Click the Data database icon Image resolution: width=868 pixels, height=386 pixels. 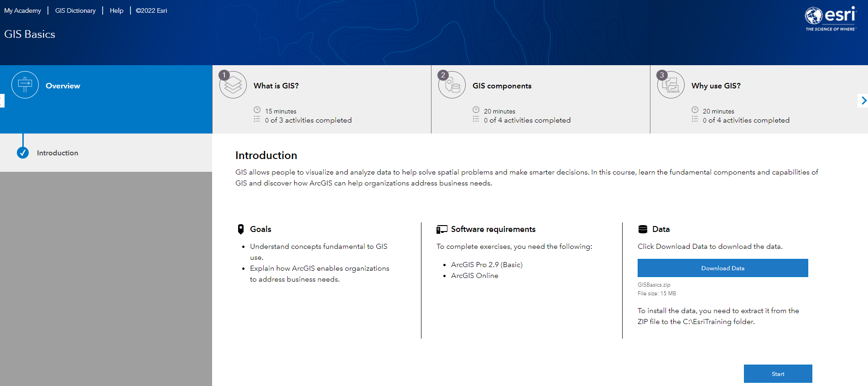(x=643, y=229)
